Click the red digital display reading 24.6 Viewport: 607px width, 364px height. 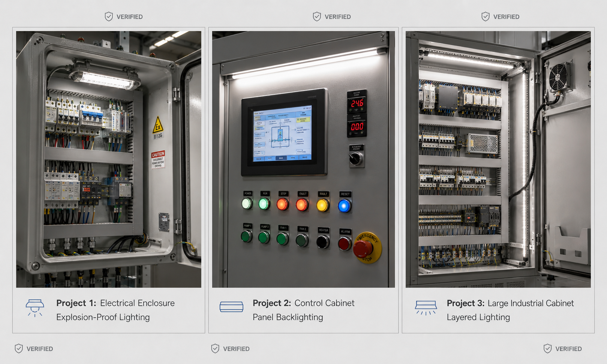tap(357, 103)
